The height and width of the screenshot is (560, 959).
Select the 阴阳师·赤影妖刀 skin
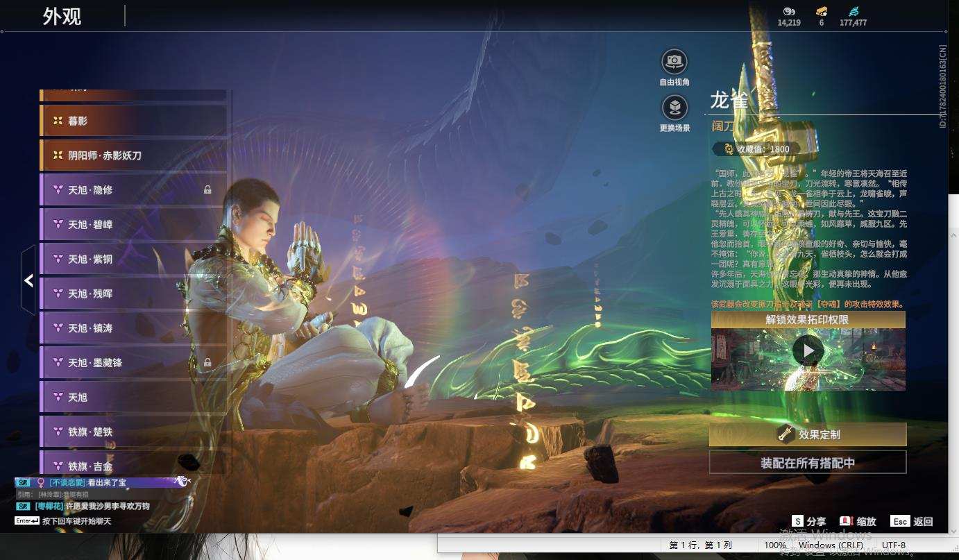coord(134,155)
